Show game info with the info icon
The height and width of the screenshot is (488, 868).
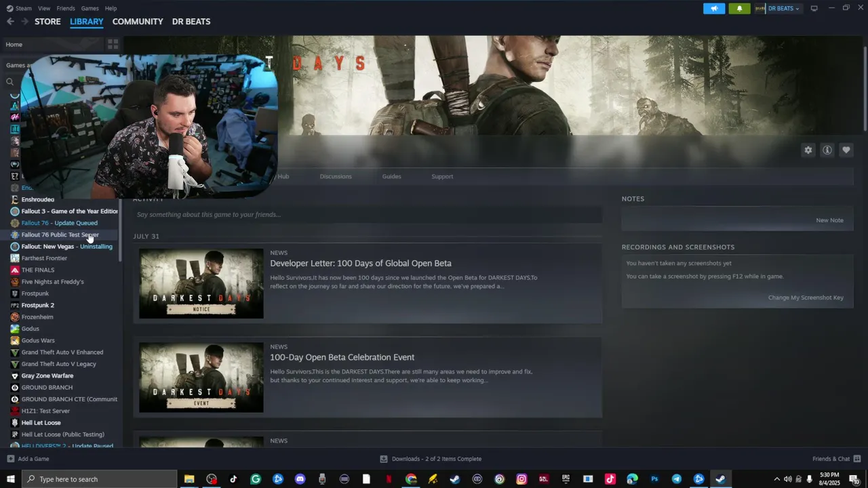point(827,150)
